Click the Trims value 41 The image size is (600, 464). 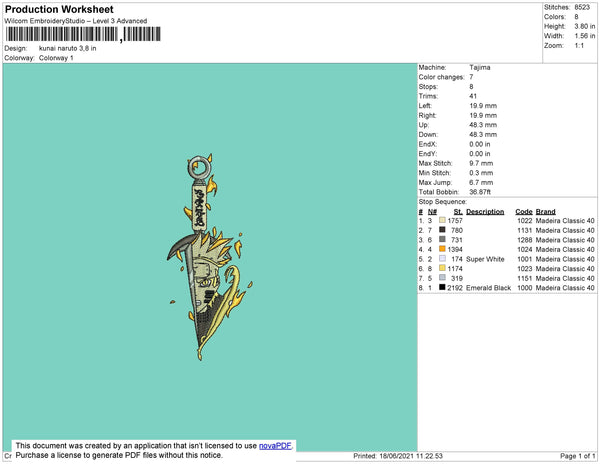[x=473, y=96]
